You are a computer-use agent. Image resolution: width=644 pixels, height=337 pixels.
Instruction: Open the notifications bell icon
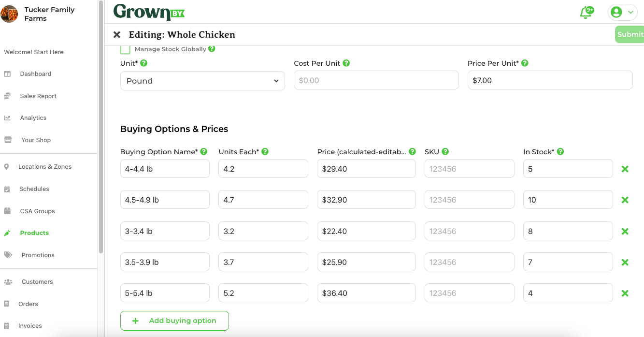pyautogui.click(x=586, y=13)
